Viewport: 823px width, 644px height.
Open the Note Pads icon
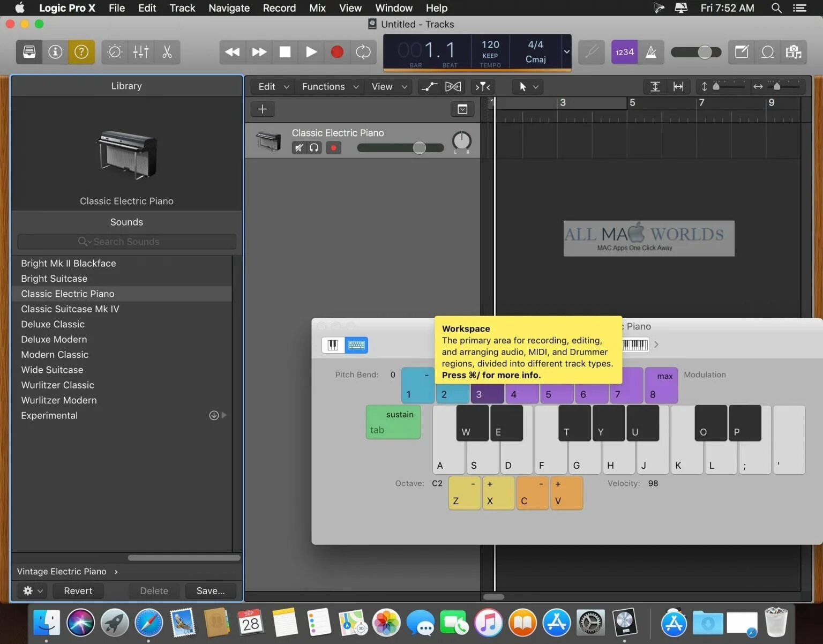pyautogui.click(x=742, y=52)
